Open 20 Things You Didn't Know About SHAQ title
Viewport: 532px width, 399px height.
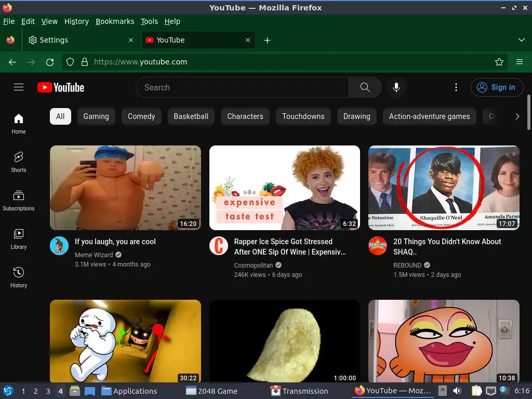click(x=447, y=247)
